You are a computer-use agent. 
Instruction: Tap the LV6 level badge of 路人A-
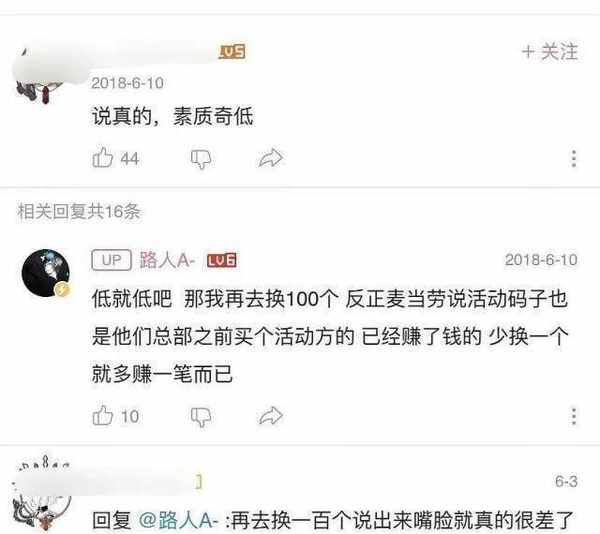click(222, 260)
